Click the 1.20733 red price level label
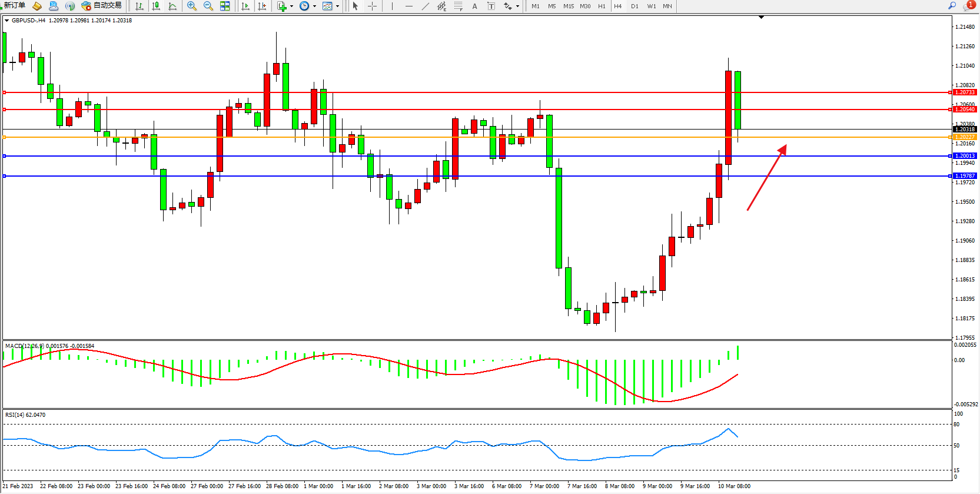Screen dimensions: 980x494 click(965, 92)
